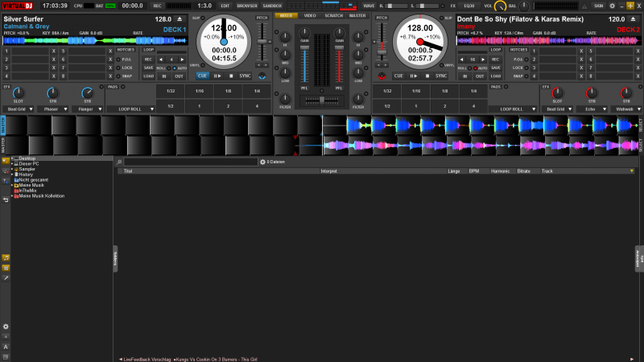The width and height of the screenshot is (644, 362).
Task: Open browser options gear next to search
Action: (x=263, y=162)
